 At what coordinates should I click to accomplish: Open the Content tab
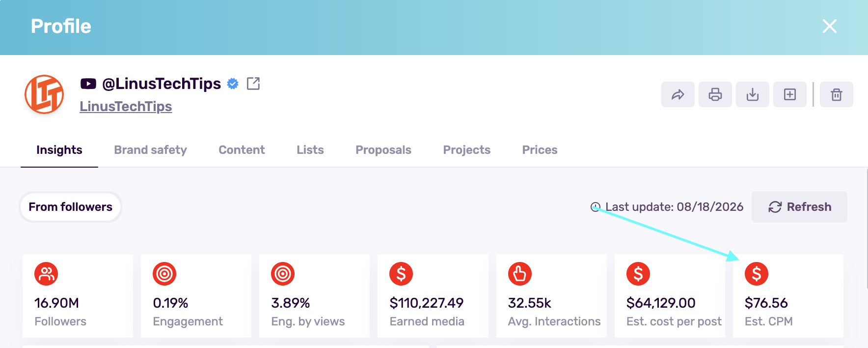242,150
